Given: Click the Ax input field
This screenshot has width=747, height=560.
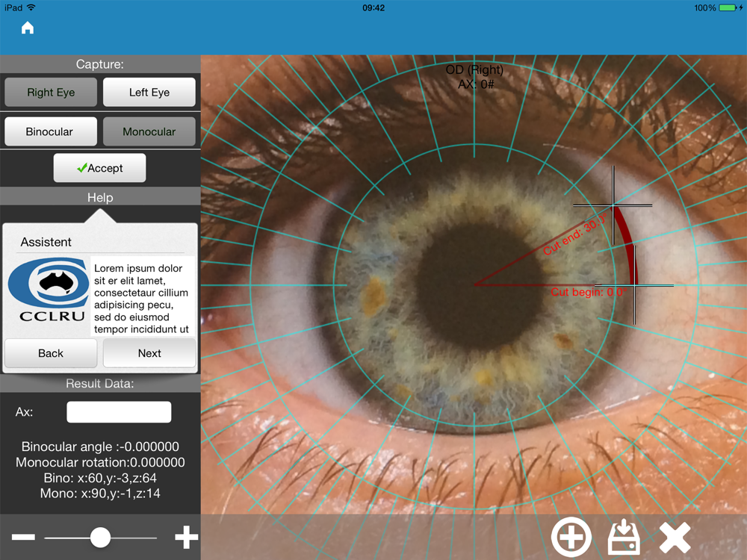Looking at the screenshot, I should (x=119, y=412).
